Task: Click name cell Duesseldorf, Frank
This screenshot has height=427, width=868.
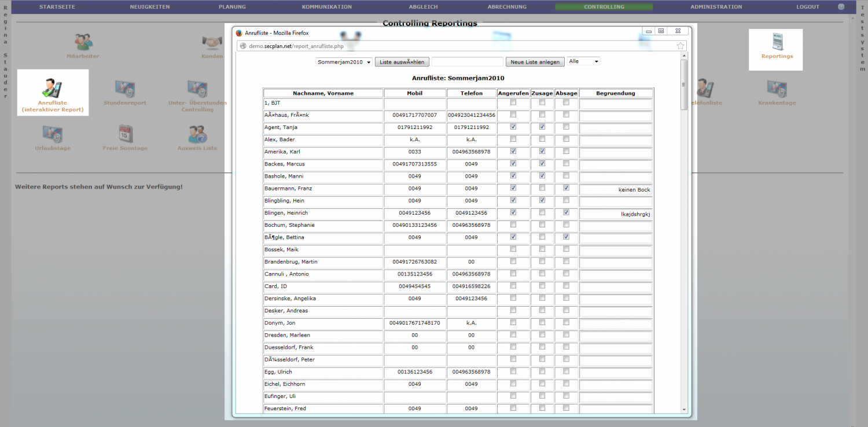Action: click(323, 347)
